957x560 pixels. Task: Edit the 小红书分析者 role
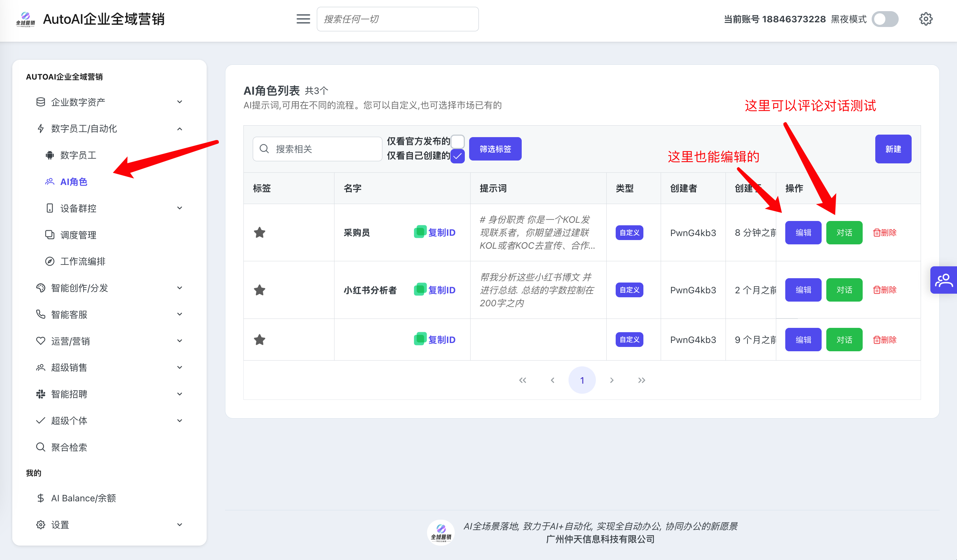point(803,290)
